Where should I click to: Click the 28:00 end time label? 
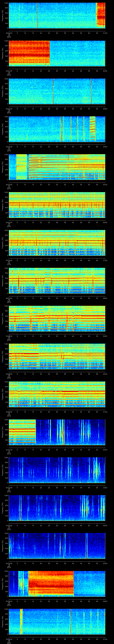pyautogui.click(x=105, y=298)
